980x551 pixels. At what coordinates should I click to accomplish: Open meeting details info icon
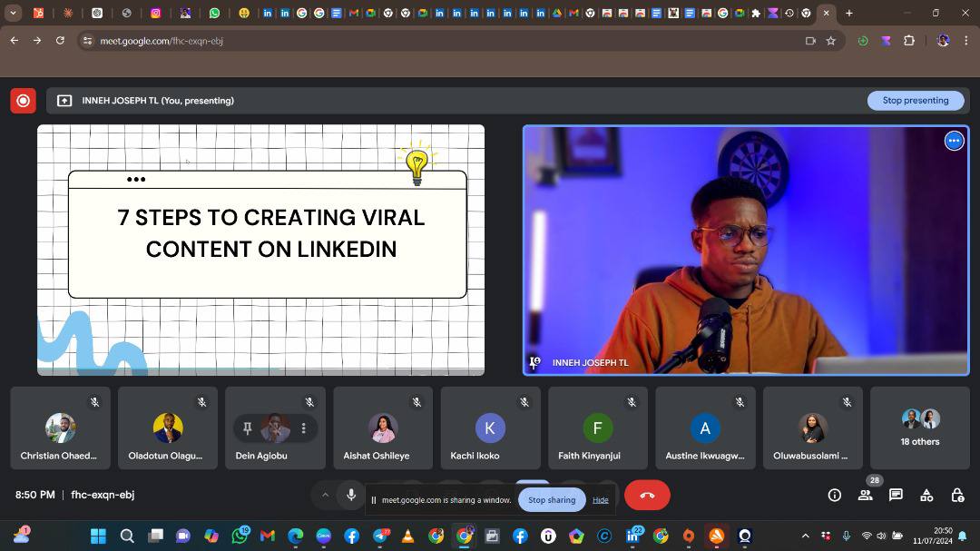click(835, 496)
